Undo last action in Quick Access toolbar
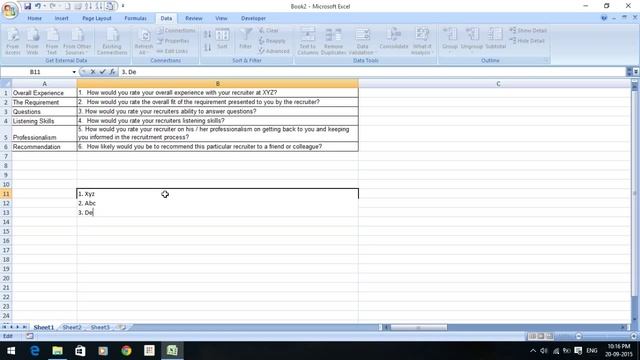The image size is (640, 360). click(38, 6)
